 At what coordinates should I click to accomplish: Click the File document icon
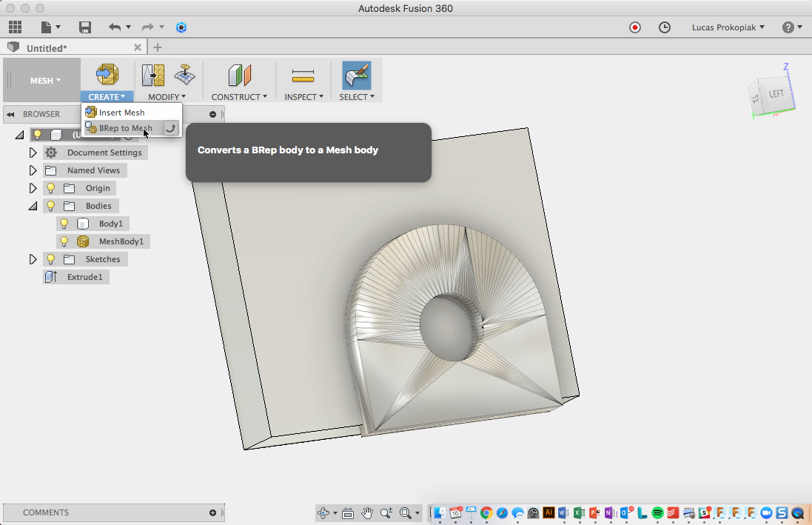click(x=47, y=27)
